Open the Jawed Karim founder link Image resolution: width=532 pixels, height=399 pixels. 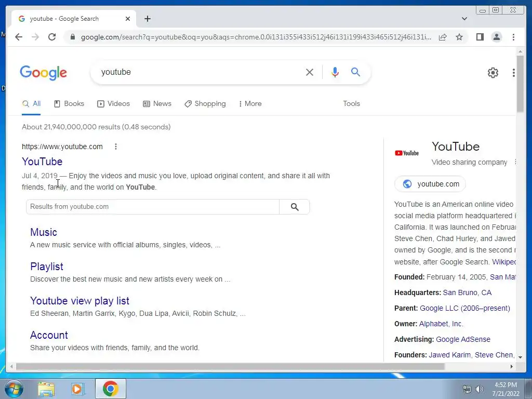click(x=449, y=355)
